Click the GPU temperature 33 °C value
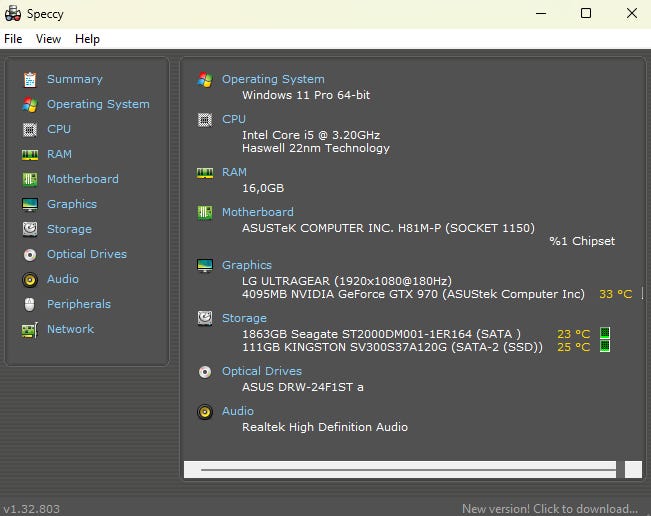The width and height of the screenshot is (651, 516). coord(615,294)
